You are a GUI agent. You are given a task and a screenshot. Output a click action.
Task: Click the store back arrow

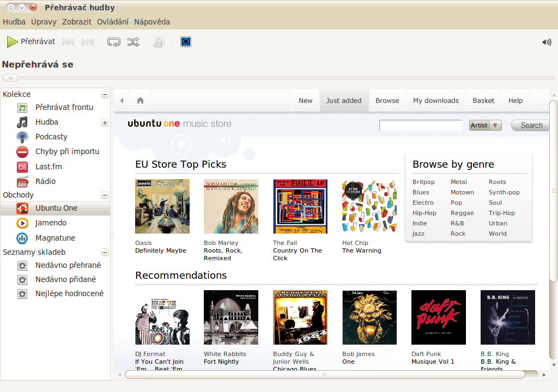pyautogui.click(x=122, y=101)
